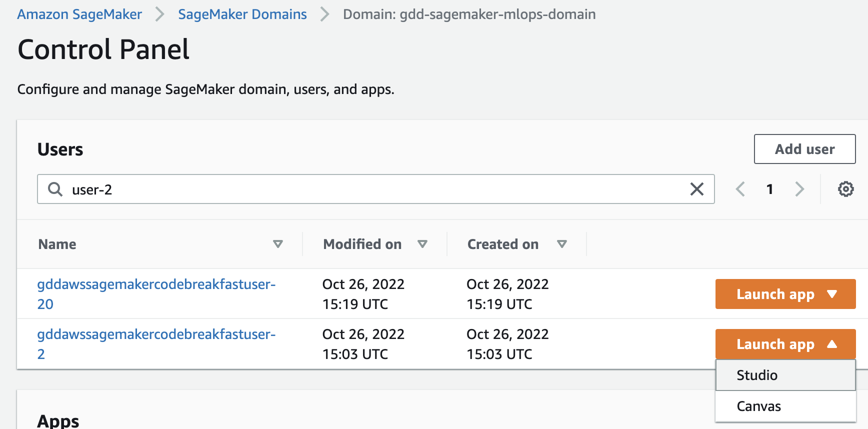Click the Modified on column header
Screen dimensions: 868x429
pos(362,244)
